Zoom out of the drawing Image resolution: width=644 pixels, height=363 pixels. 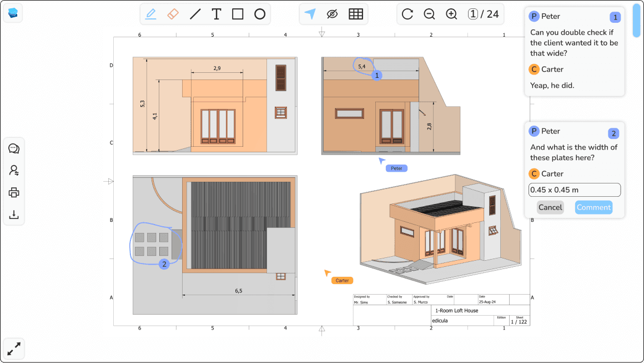[429, 14]
